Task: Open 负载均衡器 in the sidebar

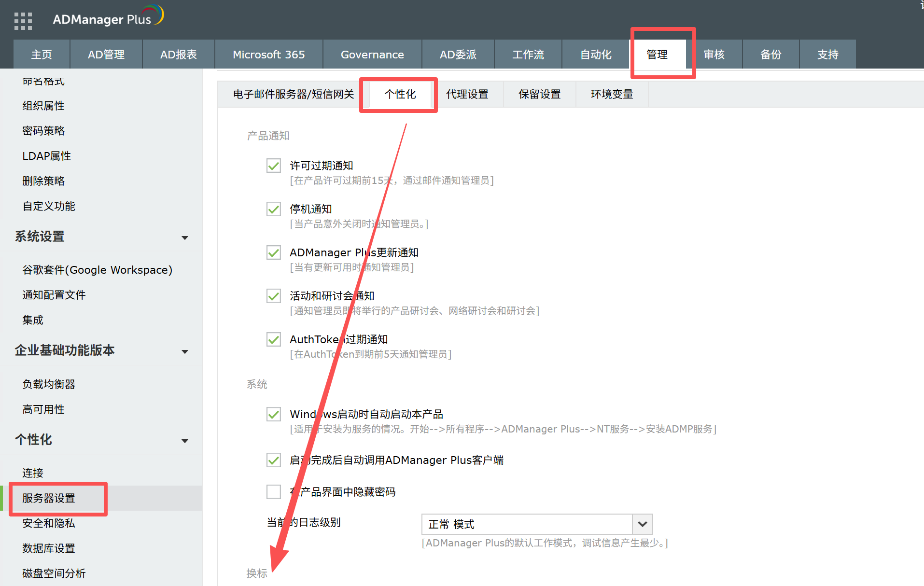Action: 49,384
